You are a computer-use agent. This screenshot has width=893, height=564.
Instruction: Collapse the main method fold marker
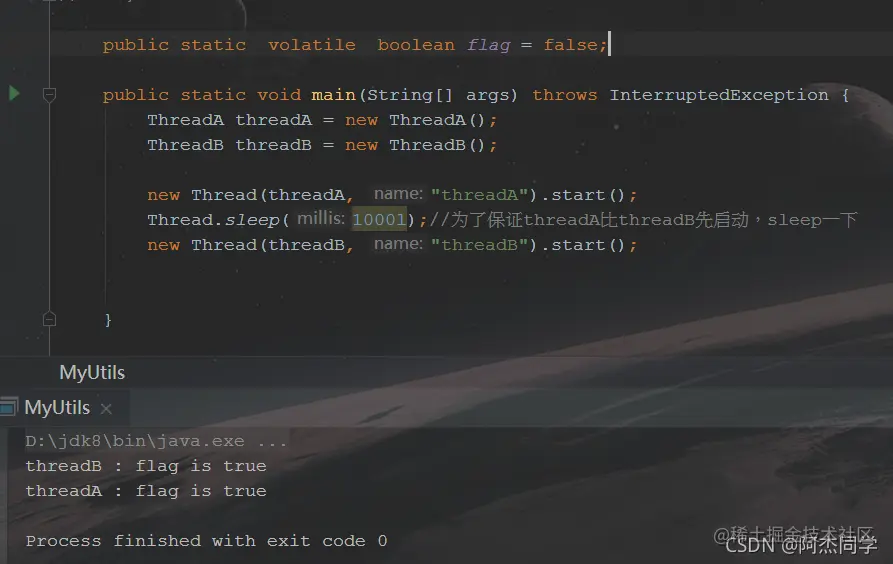pos(50,95)
